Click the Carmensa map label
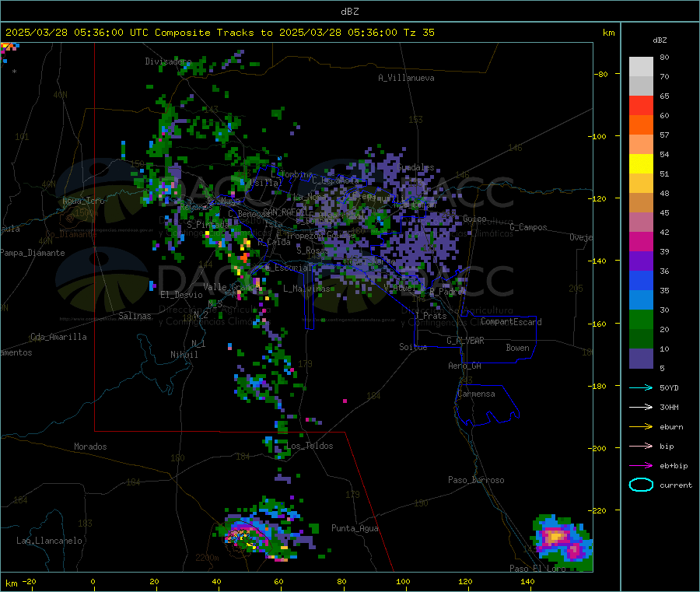Image resolution: width=700 pixels, height=592 pixels. click(476, 394)
